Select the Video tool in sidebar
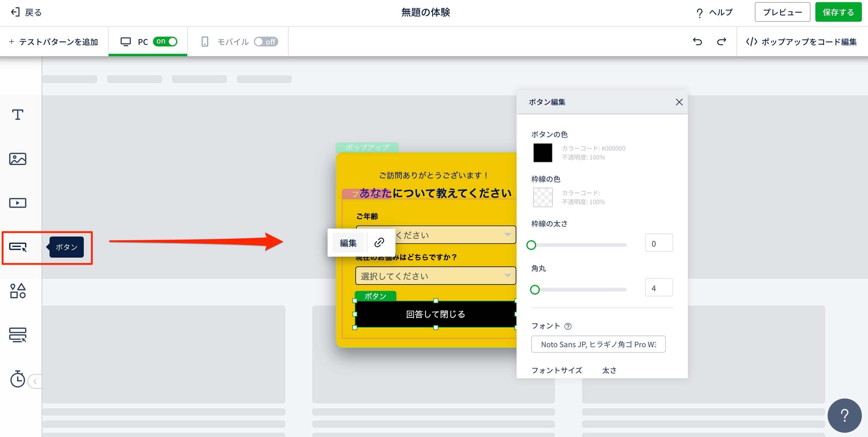The height and width of the screenshot is (437, 868). pyautogui.click(x=18, y=203)
